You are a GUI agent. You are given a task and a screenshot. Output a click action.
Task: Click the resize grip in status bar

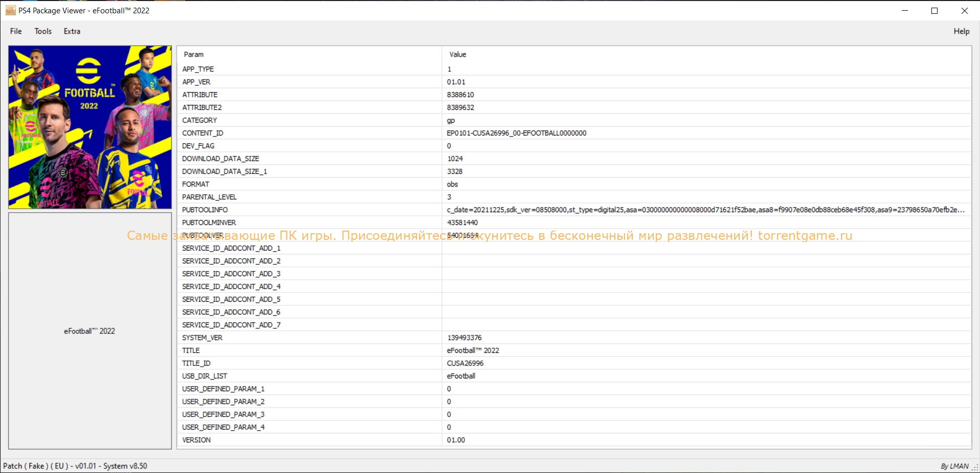(975, 467)
